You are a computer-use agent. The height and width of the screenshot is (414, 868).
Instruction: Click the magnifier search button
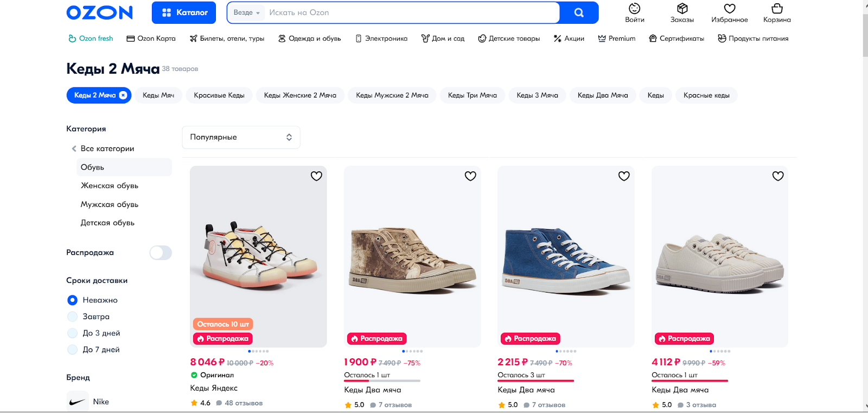tap(579, 12)
